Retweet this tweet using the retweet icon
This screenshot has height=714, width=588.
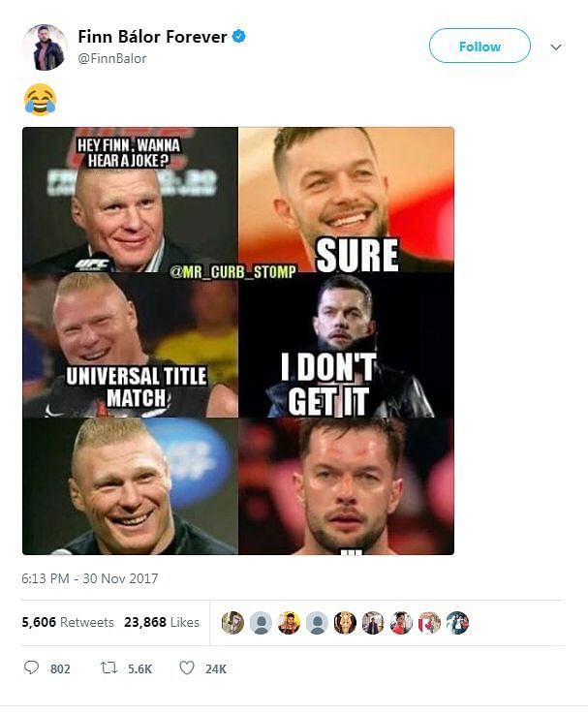point(109,668)
